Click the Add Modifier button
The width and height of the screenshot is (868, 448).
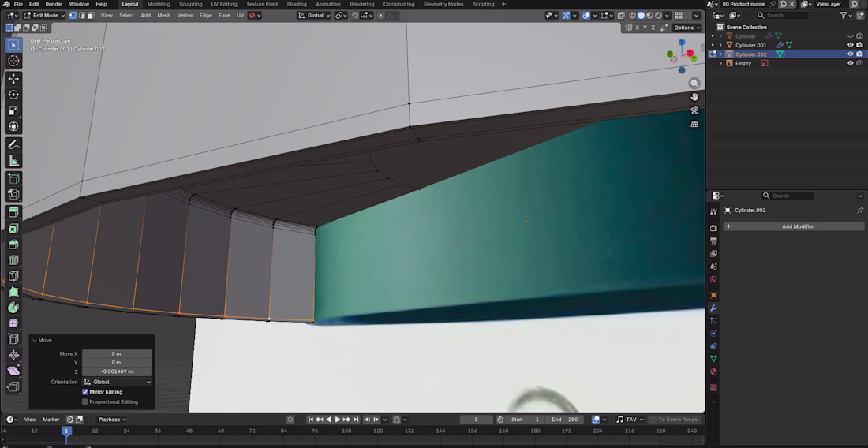(794, 227)
